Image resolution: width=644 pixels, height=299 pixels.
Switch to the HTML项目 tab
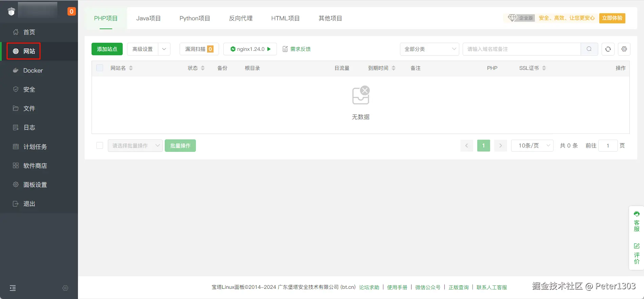pyautogui.click(x=285, y=18)
